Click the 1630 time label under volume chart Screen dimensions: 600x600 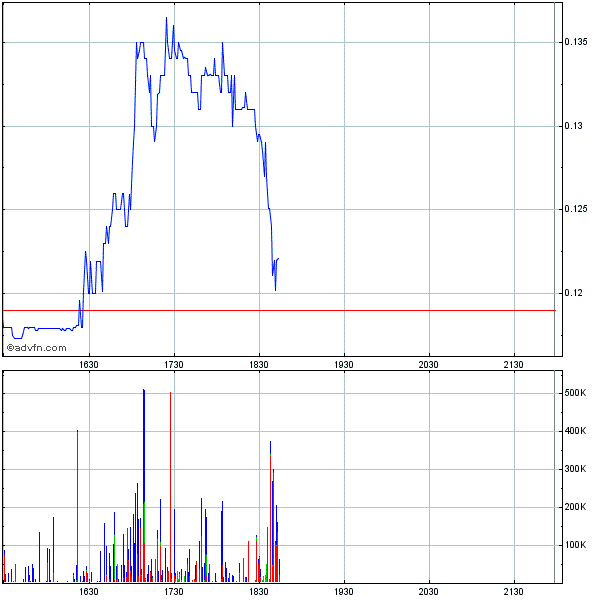click(89, 592)
